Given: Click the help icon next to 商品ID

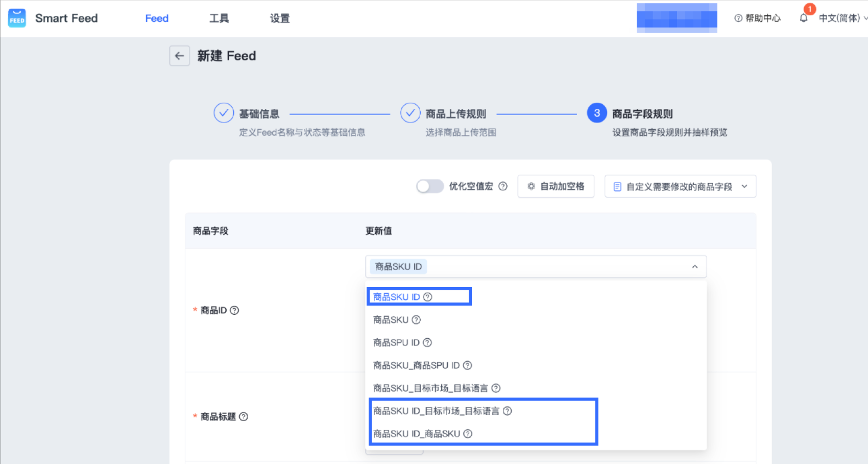Looking at the screenshot, I should click(234, 310).
